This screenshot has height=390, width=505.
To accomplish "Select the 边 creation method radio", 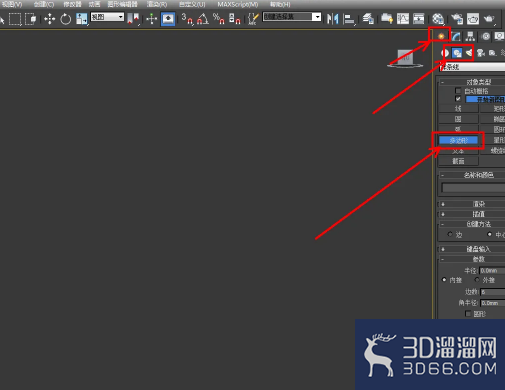I will click(x=450, y=234).
